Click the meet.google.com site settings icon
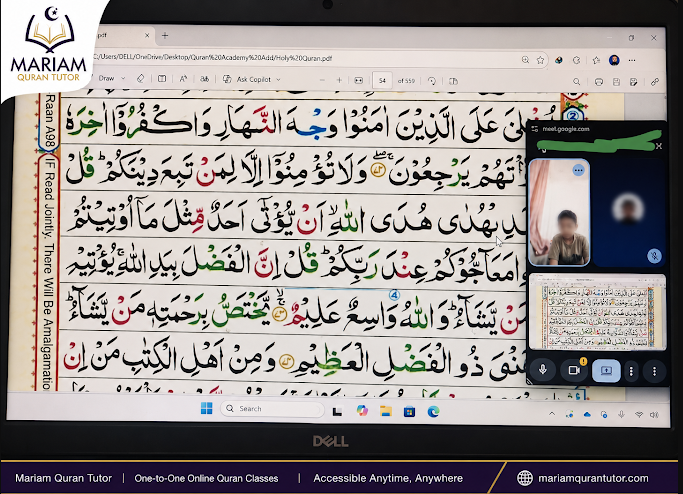Viewport: 683px width, 494px height. pos(535,129)
